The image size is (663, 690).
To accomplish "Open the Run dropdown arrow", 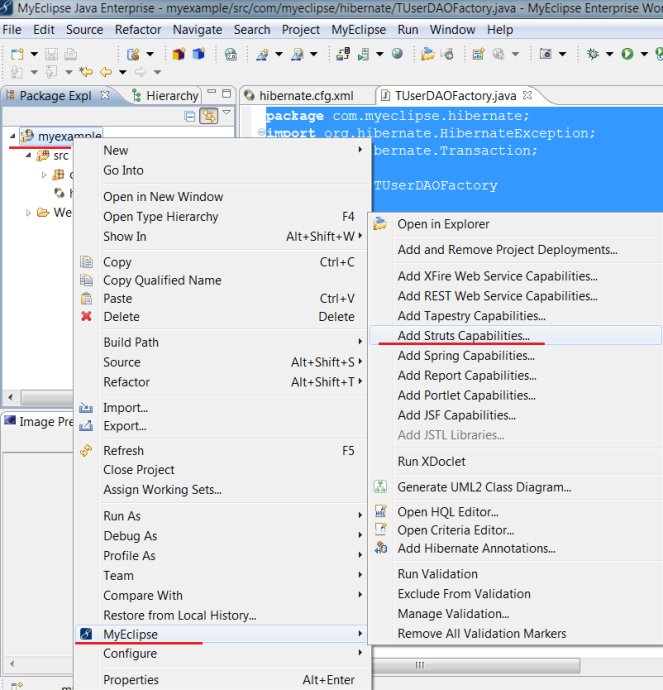I will click(644, 54).
